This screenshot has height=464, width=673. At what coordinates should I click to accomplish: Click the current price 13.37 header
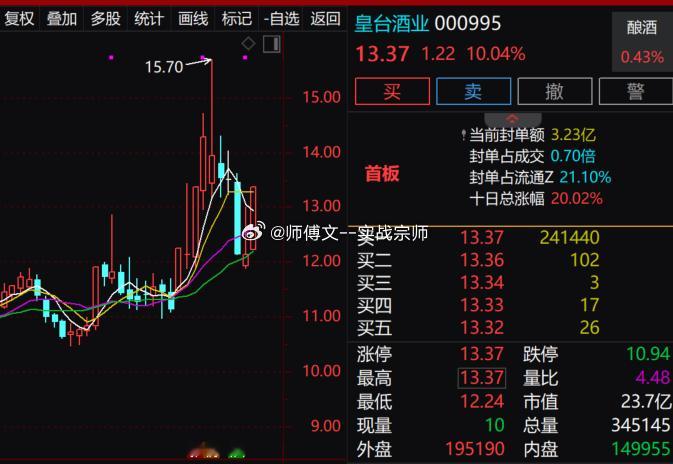pyautogui.click(x=382, y=55)
